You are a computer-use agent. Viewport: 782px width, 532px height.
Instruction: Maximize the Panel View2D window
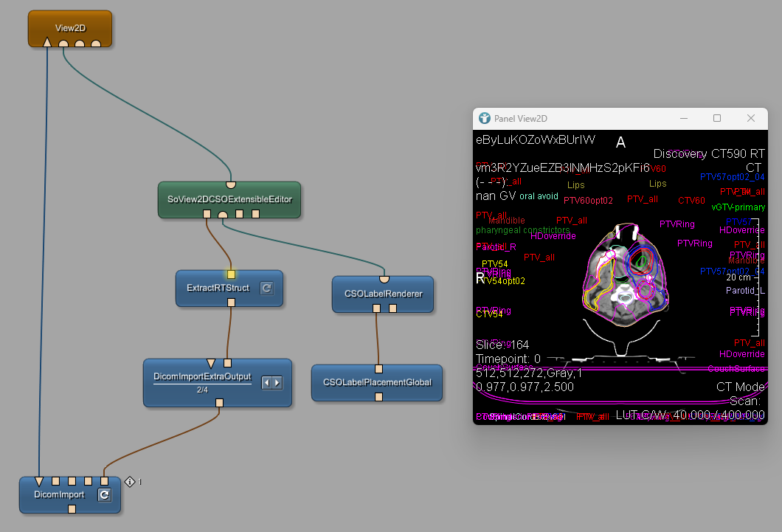click(x=716, y=118)
